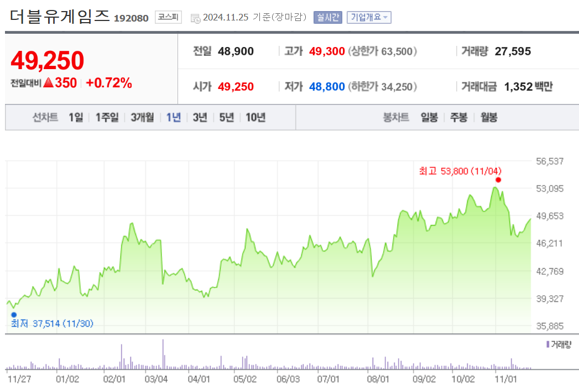Switch to 주봉 candlestick chart
579x392 pixels.
click(458, 117)
